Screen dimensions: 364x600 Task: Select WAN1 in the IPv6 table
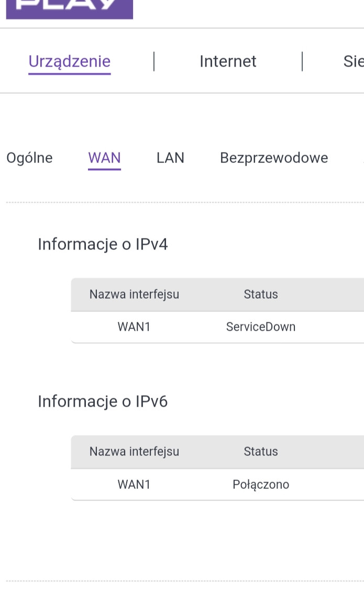click(x=134, y=484)
